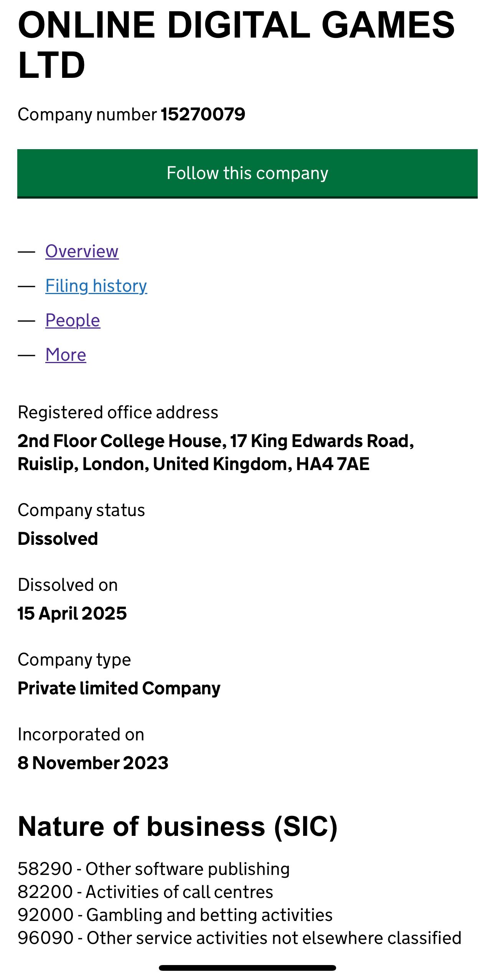Switch to the People tab

(73, 321)
